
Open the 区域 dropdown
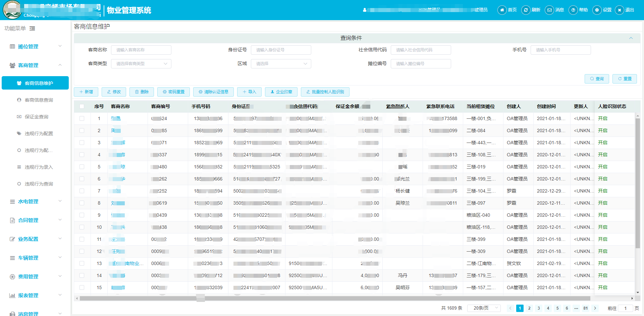(281, 64)
